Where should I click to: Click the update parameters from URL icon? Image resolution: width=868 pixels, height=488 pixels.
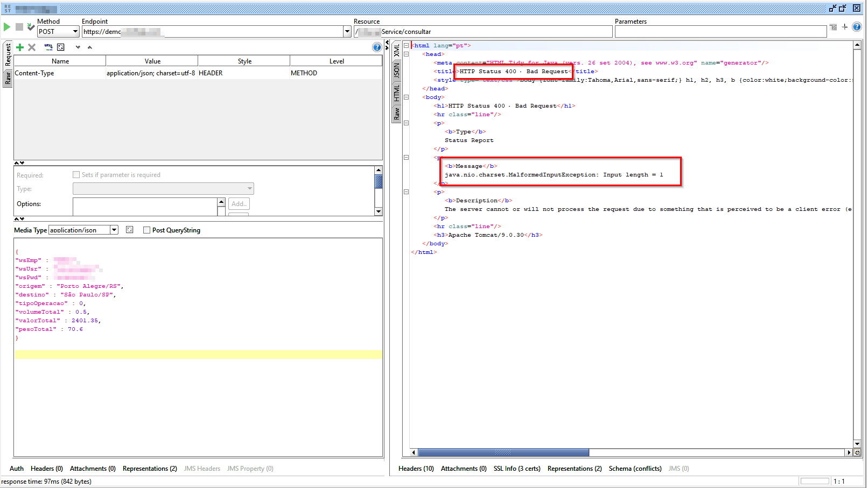point(48,47)
